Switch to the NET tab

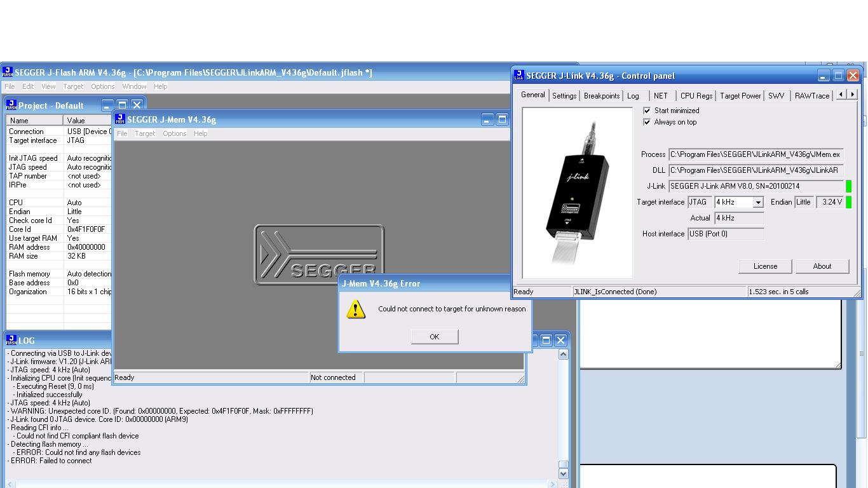coord(661,96)
